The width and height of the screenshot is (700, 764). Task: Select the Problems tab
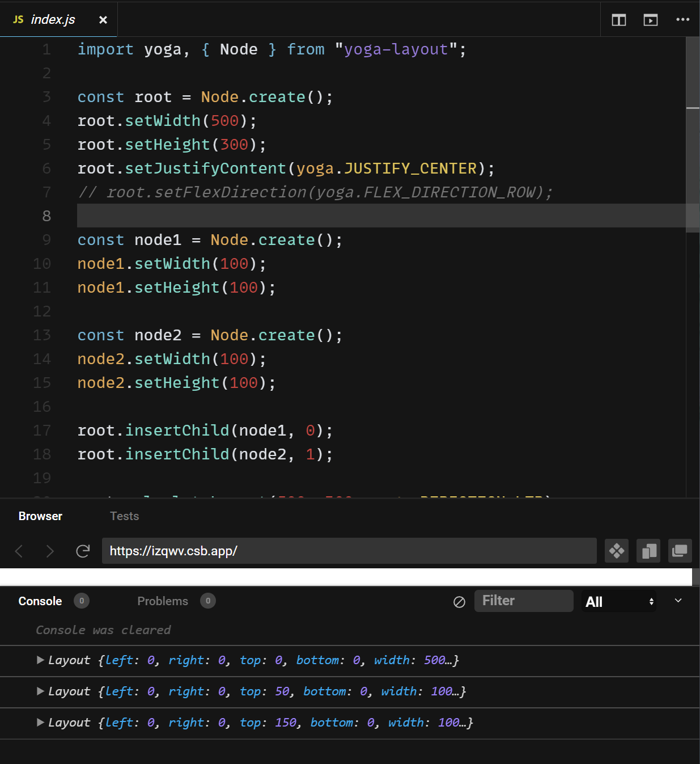[163, 601]
